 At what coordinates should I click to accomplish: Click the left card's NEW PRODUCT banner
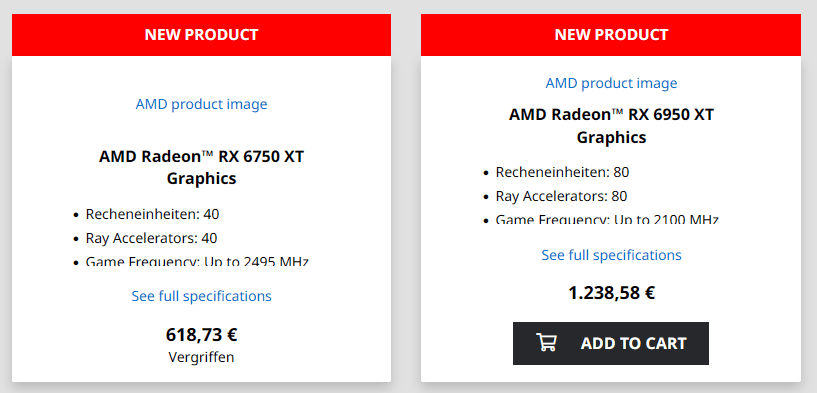(201, 34)
